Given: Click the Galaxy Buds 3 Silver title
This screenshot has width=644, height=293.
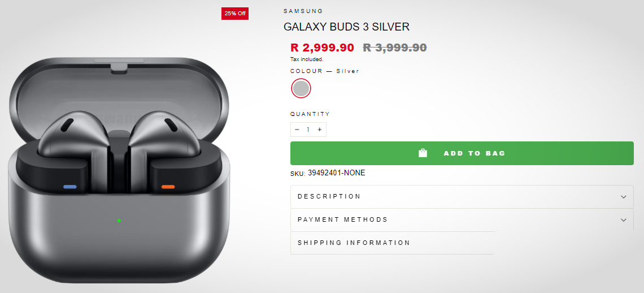Looking at the screenshot, I should 346,27.
